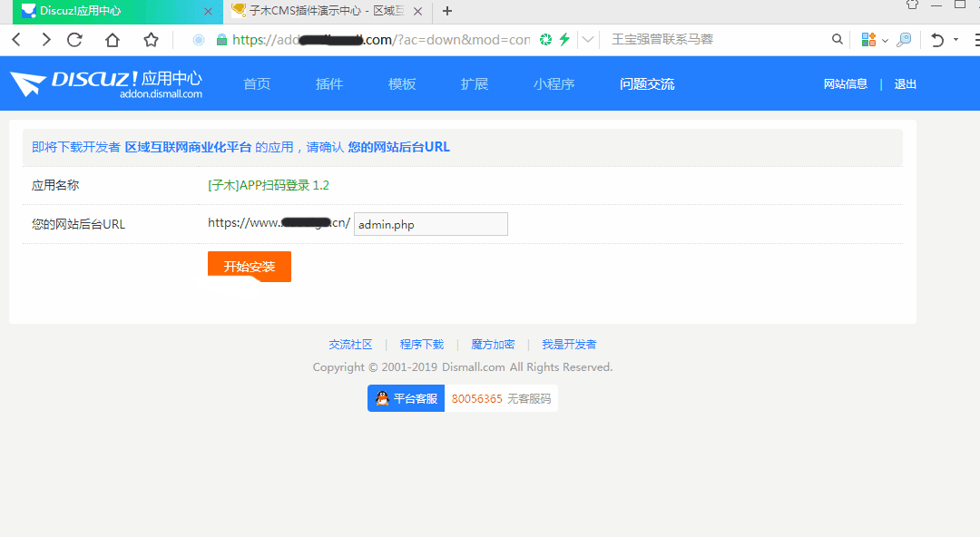Open the extensions grid dropdown arrow
The height and width of the screenshot is (537, 980).
click(885, 41)
